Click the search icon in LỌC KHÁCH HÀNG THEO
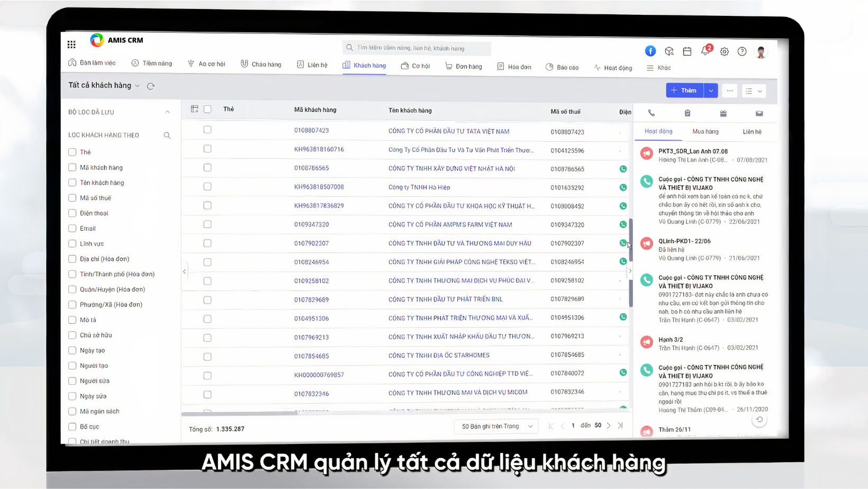 (167, 135)
